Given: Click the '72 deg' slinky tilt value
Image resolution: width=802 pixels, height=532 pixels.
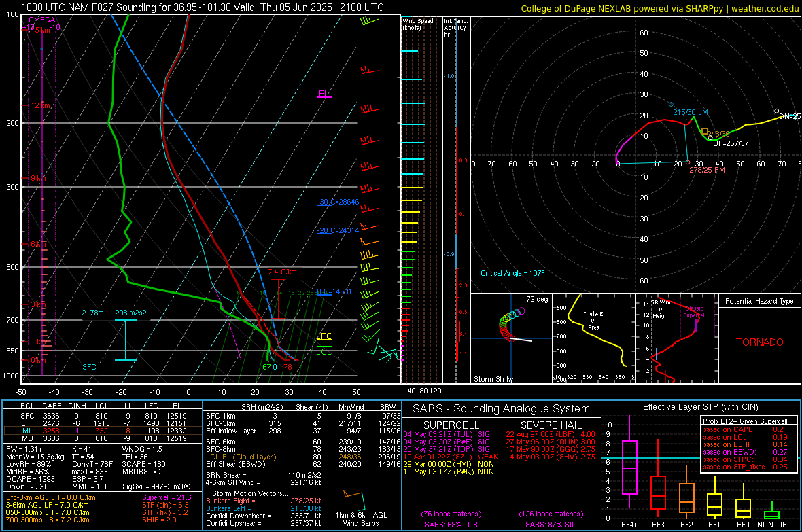Looking at the screenshot, I should point(537,299).
